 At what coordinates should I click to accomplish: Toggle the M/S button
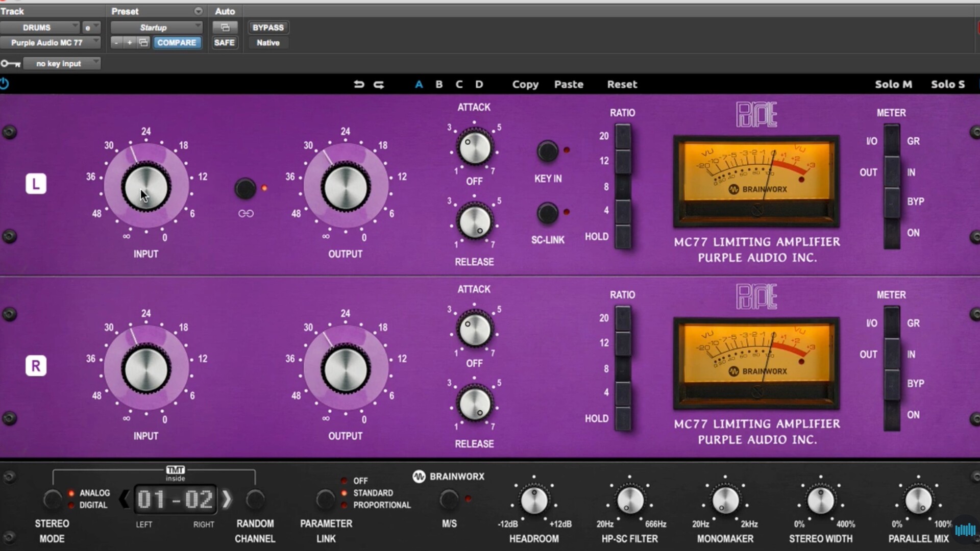tap(449, 499)
